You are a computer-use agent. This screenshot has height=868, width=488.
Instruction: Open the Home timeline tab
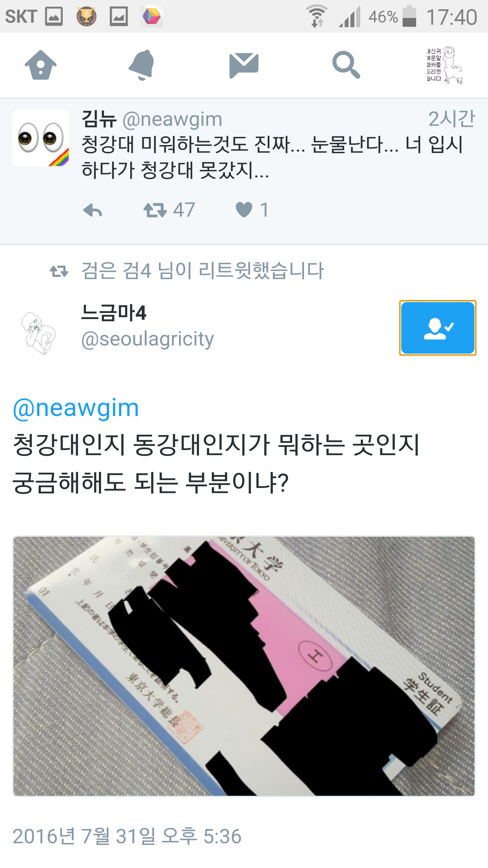click(41, 64)
